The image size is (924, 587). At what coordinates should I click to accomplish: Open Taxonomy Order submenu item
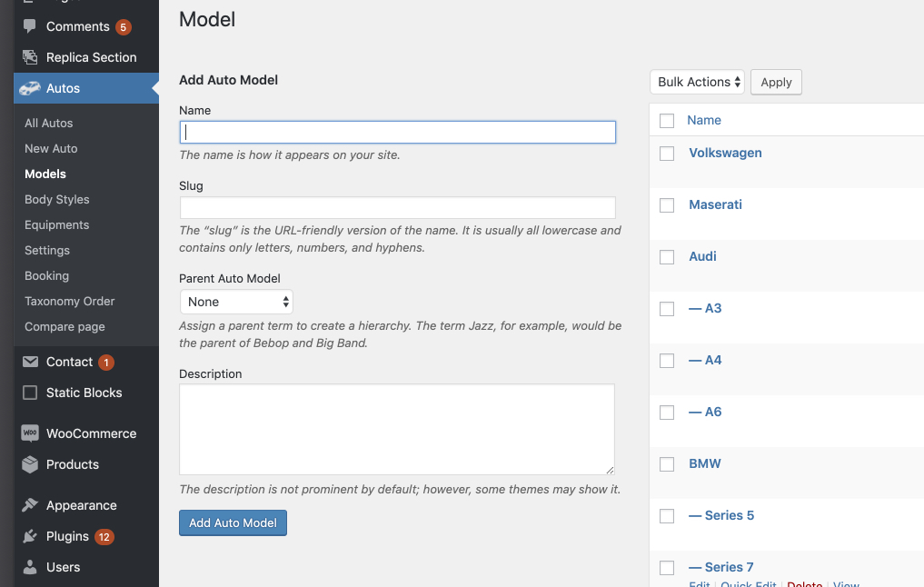coord(70,301)
